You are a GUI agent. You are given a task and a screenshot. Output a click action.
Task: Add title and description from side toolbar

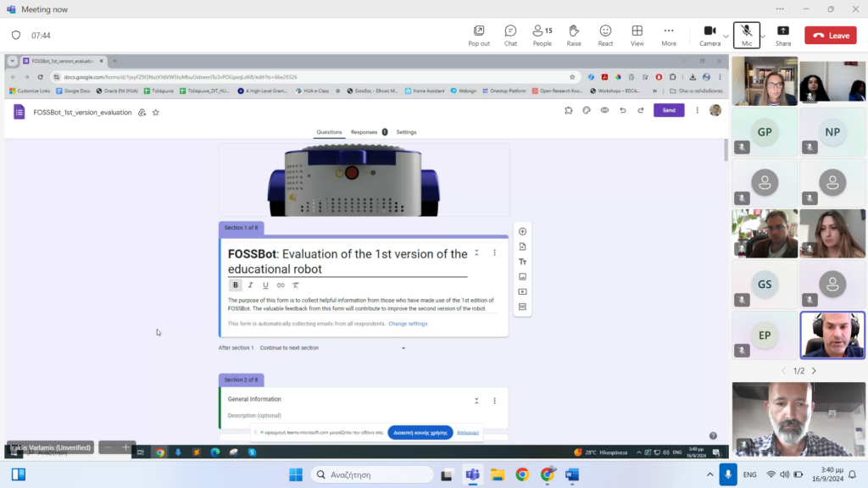click(522, 262)
